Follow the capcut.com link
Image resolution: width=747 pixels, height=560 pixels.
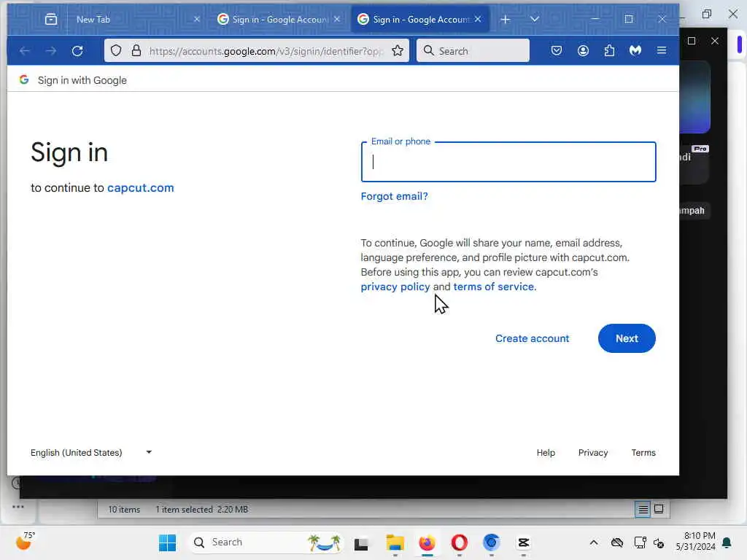point(141,187)
